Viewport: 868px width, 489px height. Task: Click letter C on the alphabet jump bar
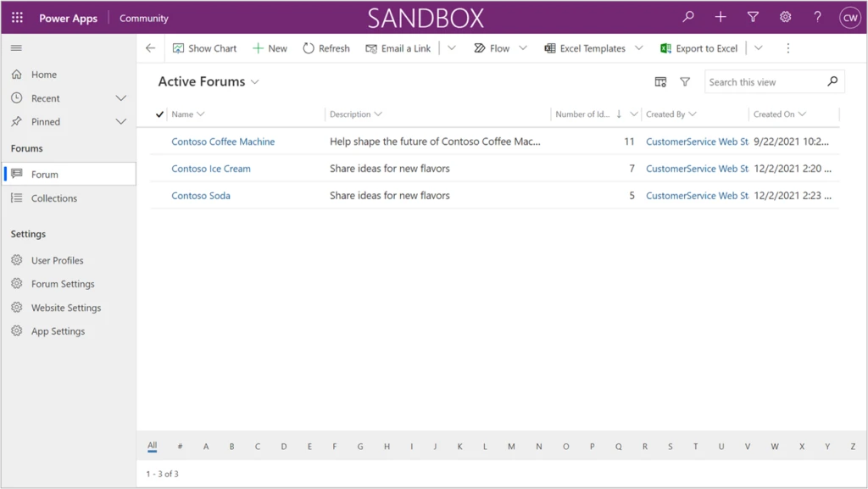(258, 446)
